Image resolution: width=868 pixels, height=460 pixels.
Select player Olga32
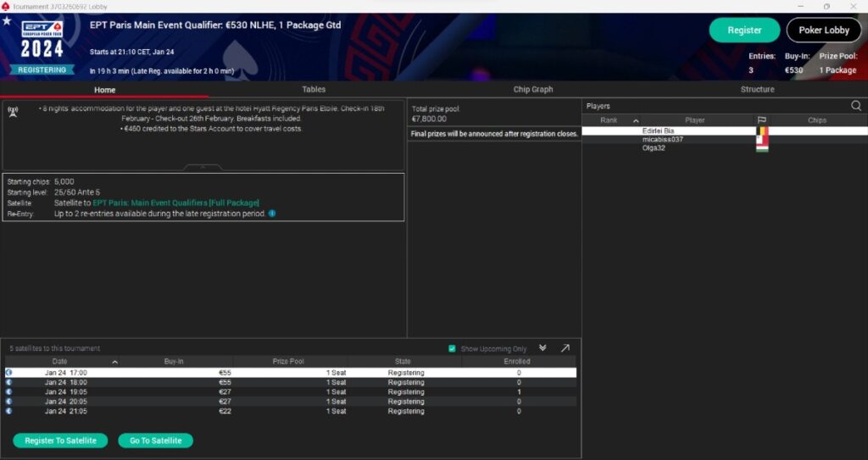(x=654, y=147)
